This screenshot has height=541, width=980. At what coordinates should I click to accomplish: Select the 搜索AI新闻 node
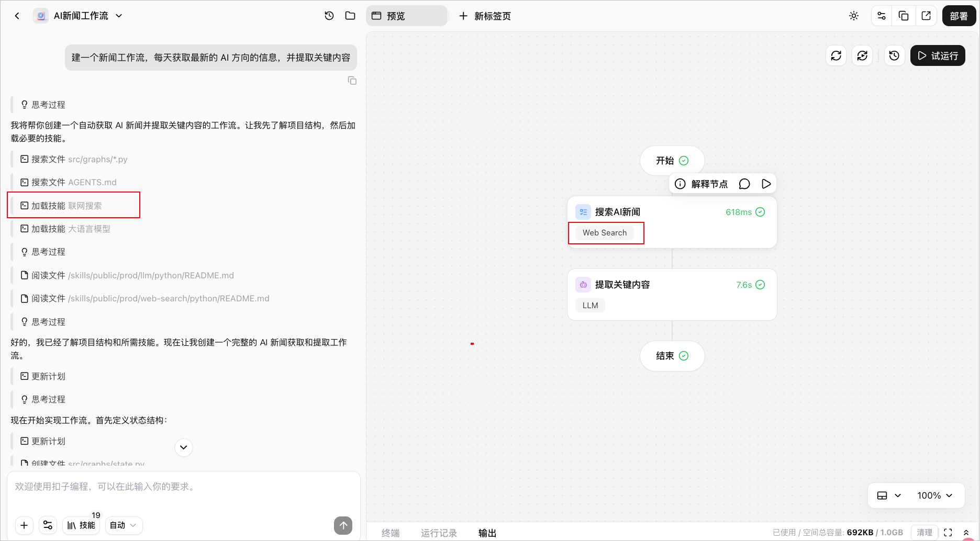tap(672, 222)
